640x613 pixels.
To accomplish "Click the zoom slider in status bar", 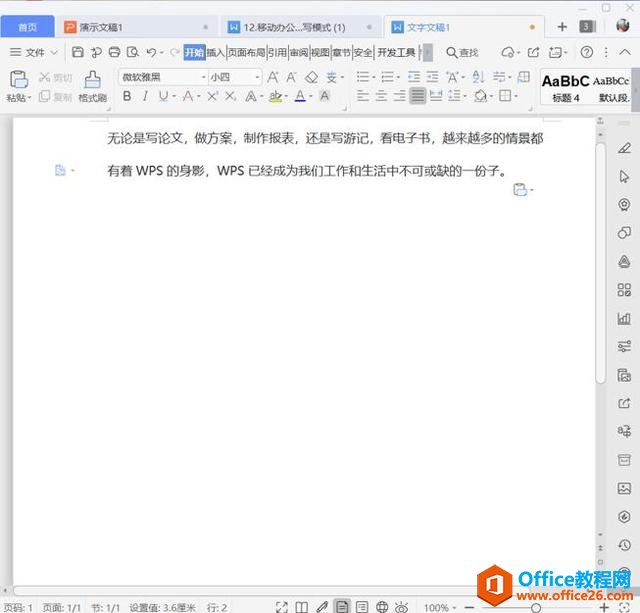I will coord(536,607).
